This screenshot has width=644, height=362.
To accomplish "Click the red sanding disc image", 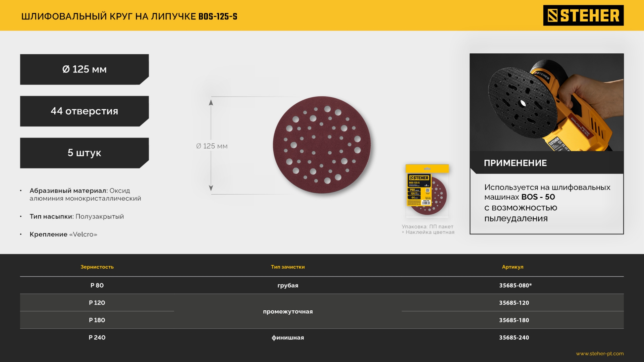I will pos(322,145).
